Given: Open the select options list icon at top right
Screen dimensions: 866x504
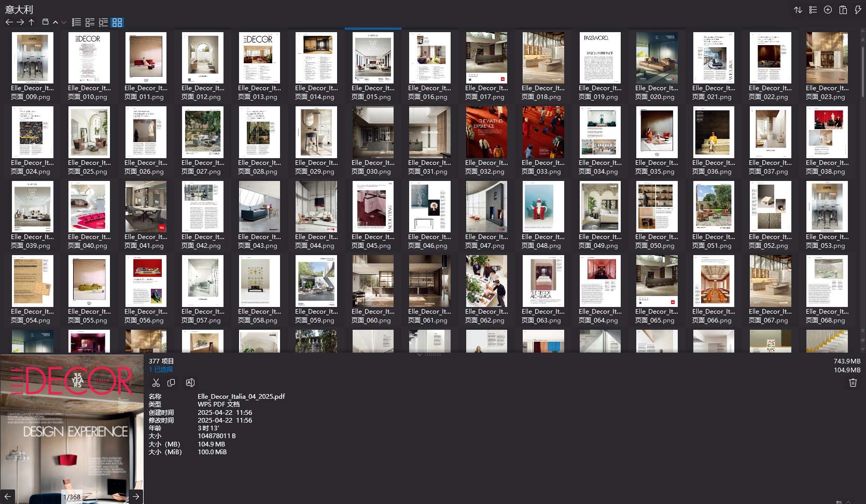Looking at the screenshot, I should 813,10.
